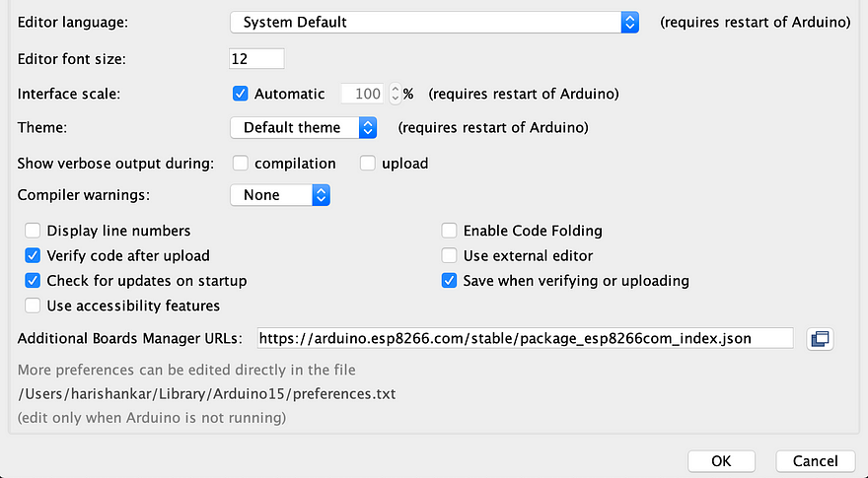Viewport: 868px width, 478px height.
Task: Disable Save when verifying or uploading
Action: coord(449,281)
